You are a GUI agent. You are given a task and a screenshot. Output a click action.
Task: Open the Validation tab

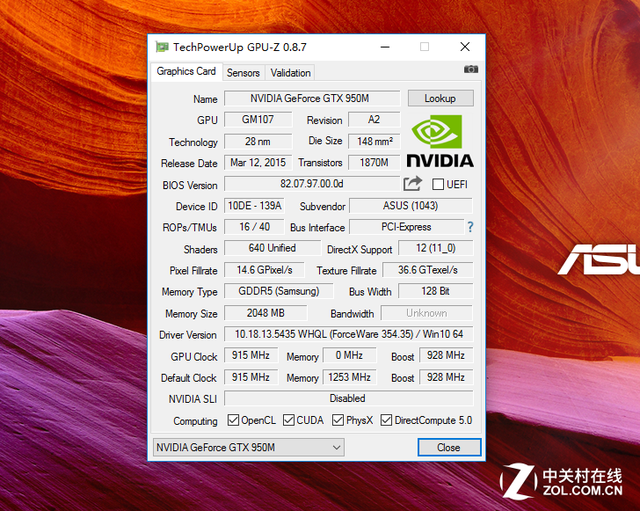coord(290,73)
